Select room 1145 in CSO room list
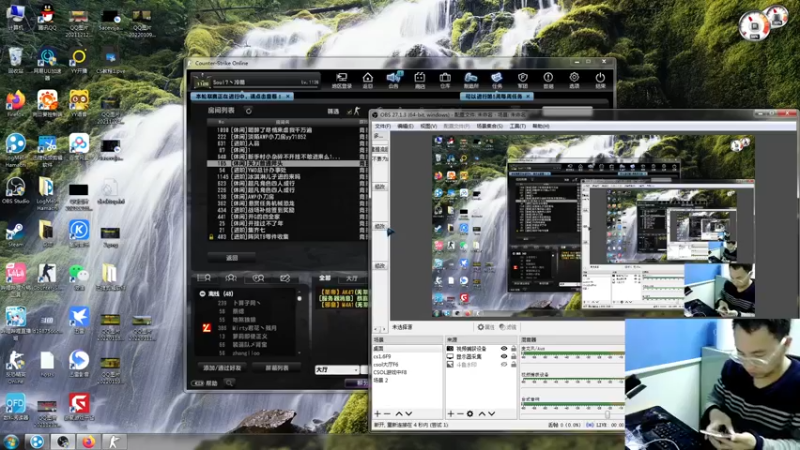This screenshot has height=450, width=800. click(287, 177)
